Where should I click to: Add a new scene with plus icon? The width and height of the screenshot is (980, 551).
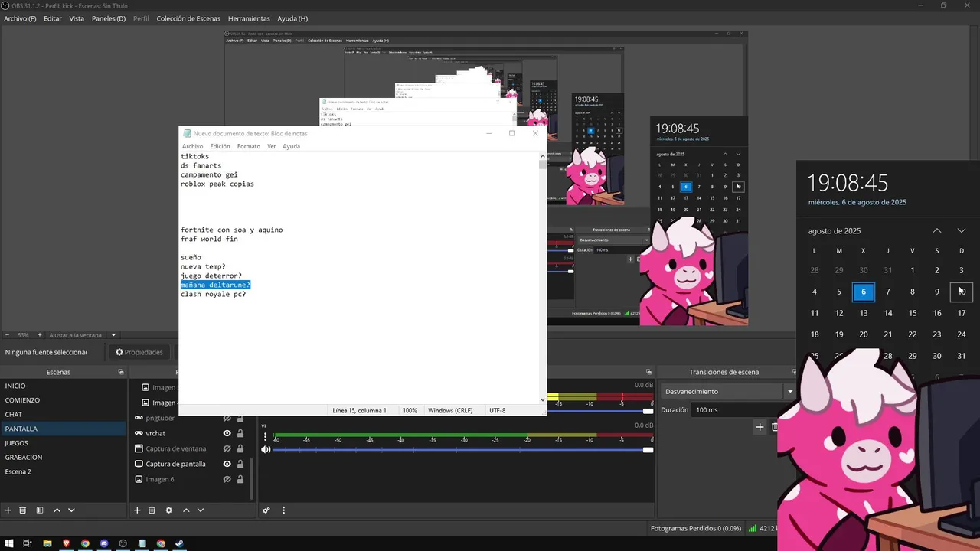[8, 510]
